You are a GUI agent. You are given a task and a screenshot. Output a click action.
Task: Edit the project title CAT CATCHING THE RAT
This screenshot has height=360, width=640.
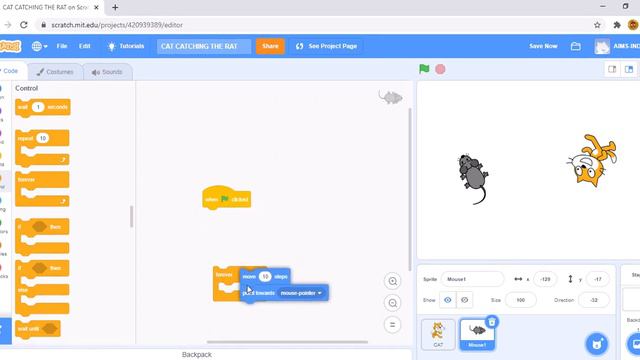(x=204, y=46)
